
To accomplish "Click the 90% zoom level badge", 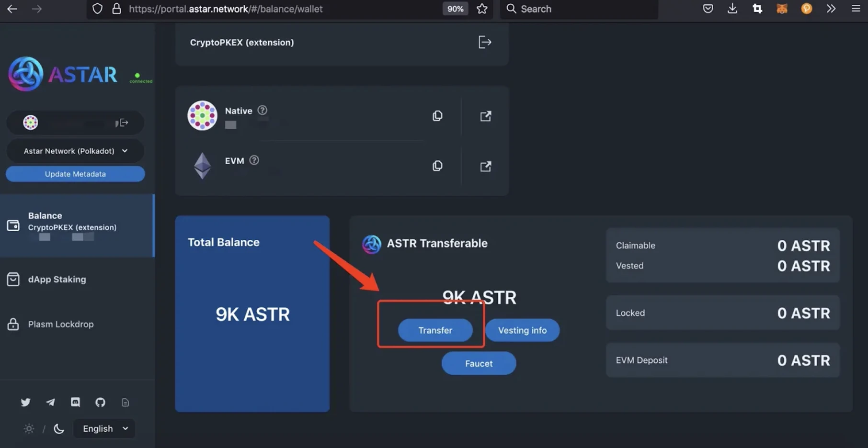I will (455, 9).
